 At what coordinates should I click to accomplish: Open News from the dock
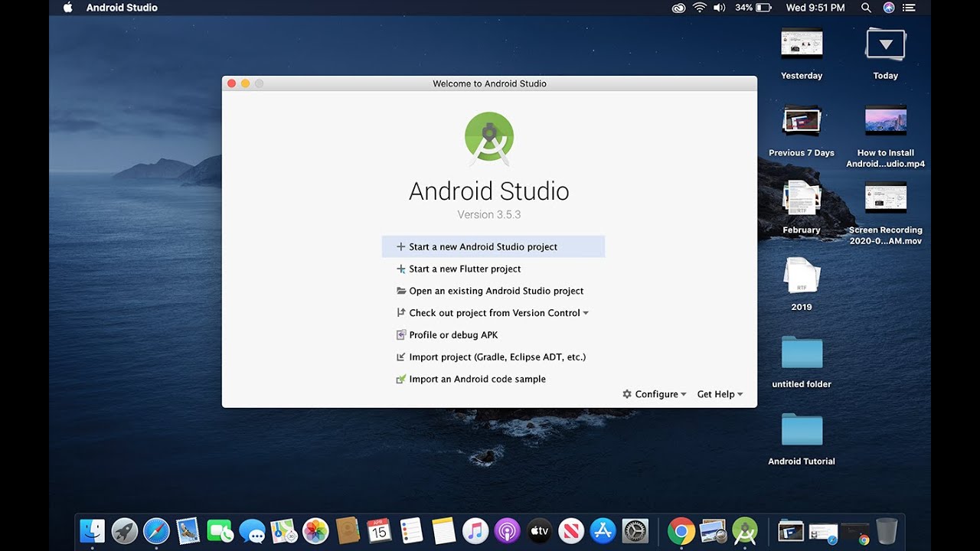(x=571, y=530)
